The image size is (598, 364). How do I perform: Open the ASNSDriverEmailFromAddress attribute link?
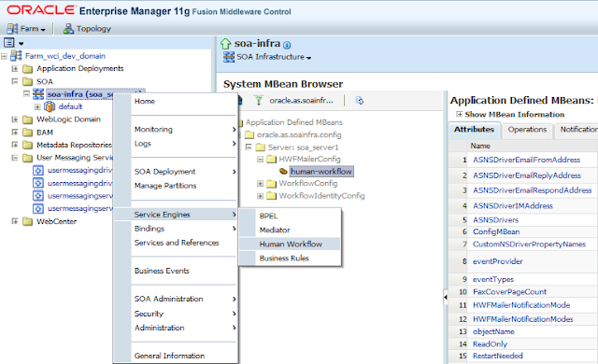pos(526,160)
